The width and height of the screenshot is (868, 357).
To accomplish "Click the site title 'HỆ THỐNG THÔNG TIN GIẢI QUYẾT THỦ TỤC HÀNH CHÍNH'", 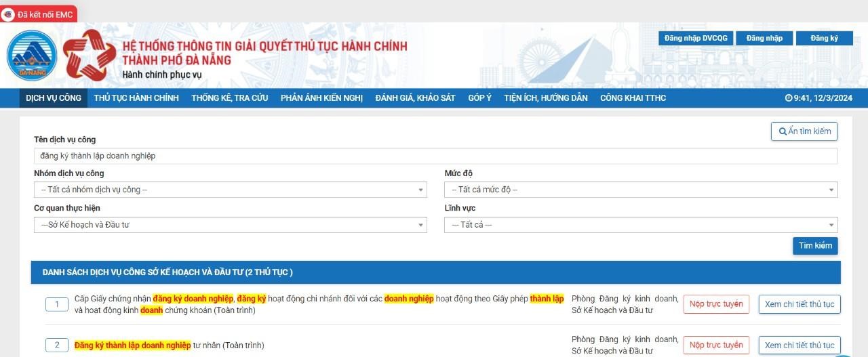I will 265,46.
